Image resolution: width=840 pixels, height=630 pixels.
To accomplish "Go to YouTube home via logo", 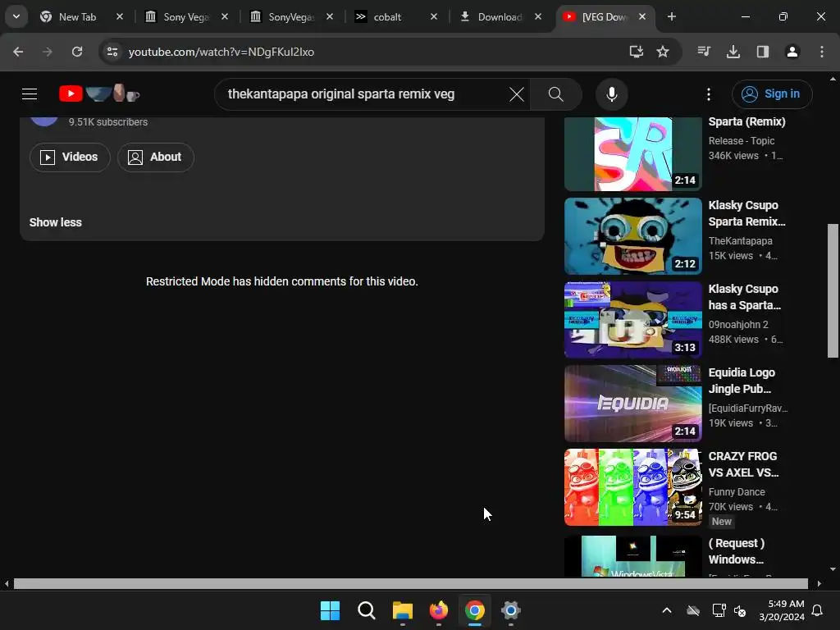I will [99, 94].
